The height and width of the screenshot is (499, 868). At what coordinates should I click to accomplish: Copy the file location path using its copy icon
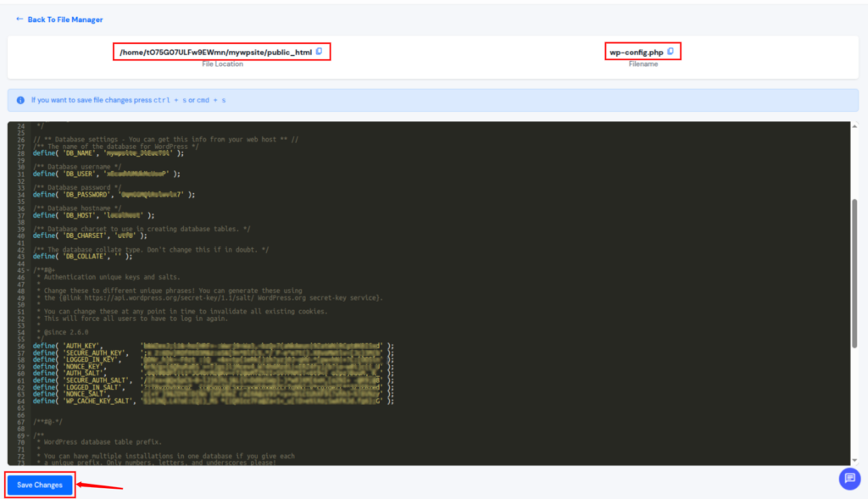(319, 52)
